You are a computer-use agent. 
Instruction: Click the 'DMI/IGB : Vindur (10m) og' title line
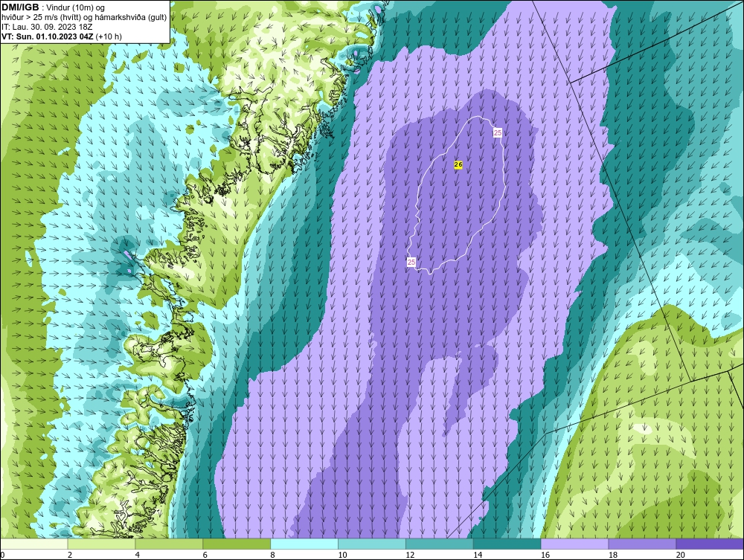[54, 7]
